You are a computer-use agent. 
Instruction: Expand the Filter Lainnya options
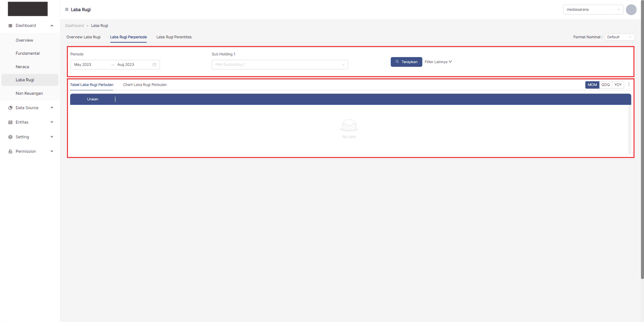(438, 62)
